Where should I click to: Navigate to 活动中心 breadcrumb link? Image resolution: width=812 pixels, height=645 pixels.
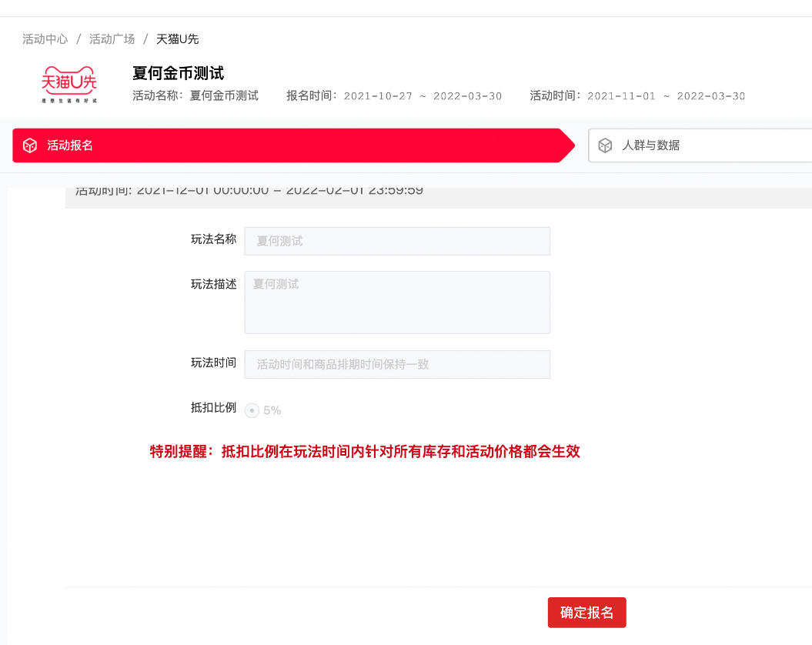(45, 38)
